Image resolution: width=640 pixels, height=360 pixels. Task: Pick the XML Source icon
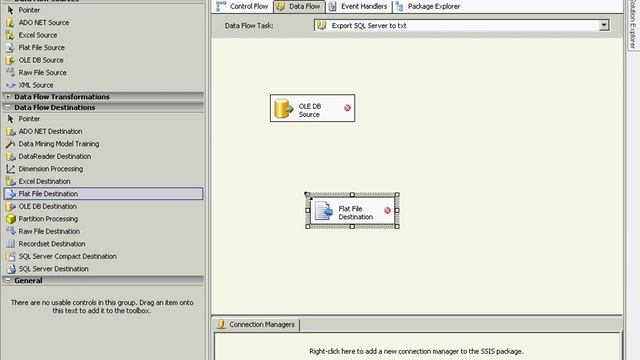tap(10, 85)
